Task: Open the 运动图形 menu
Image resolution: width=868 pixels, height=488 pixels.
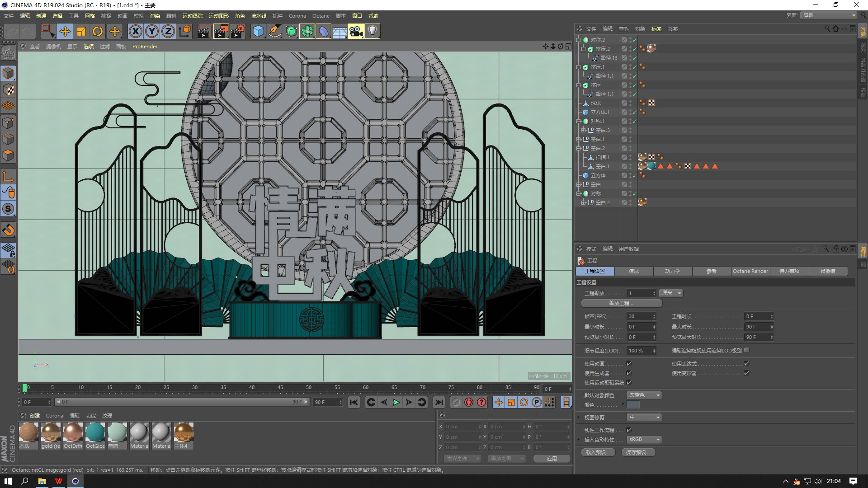Action: pyautogui.click(x=219, y=16)
